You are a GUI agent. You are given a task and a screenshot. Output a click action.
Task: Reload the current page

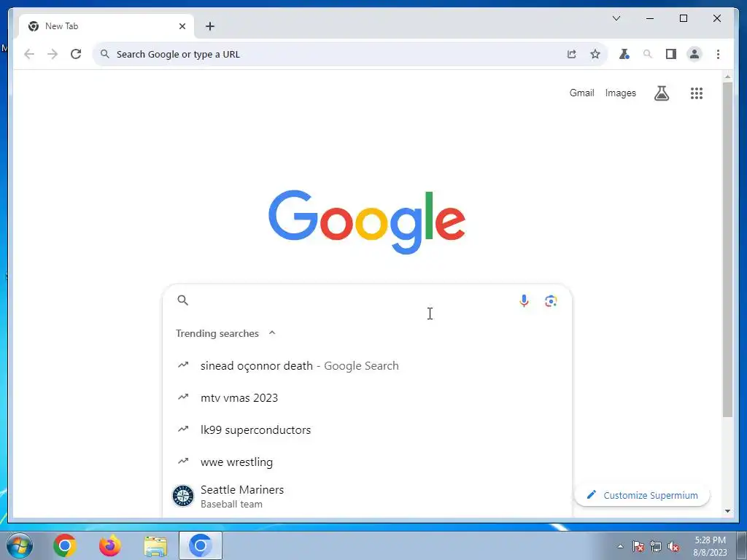click(76, 54)
